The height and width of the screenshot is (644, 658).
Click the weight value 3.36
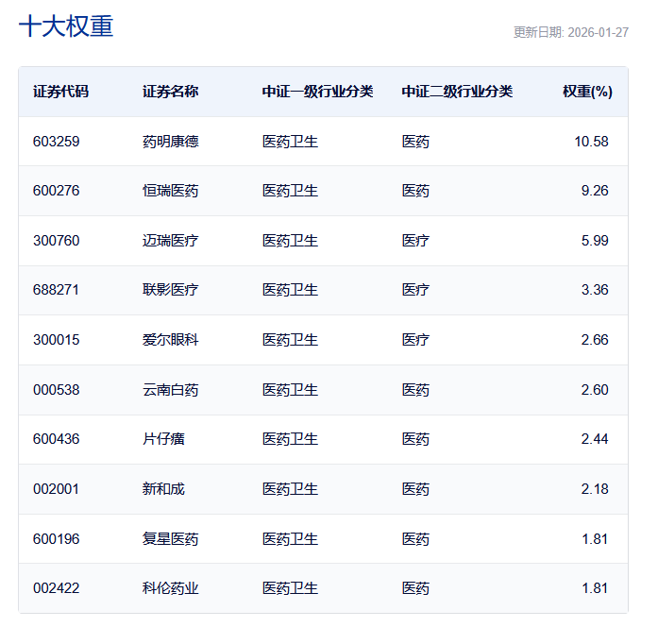point(595,290)
